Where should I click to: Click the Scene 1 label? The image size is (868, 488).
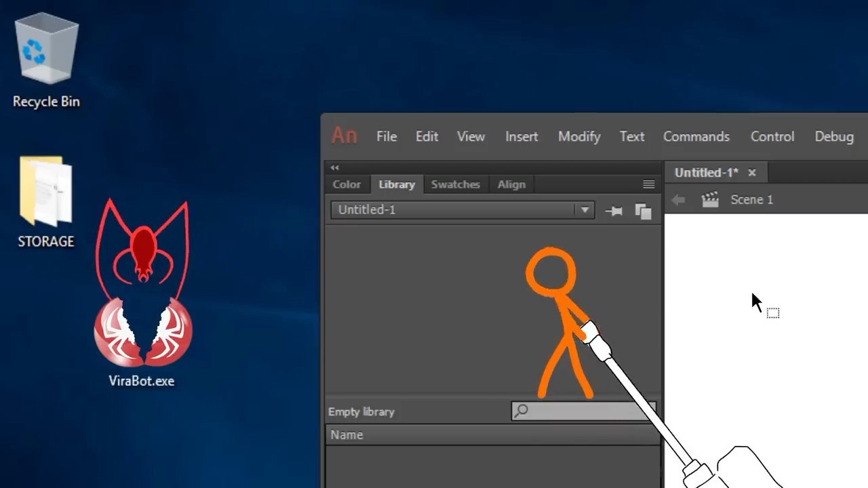[x=752, y=200]
